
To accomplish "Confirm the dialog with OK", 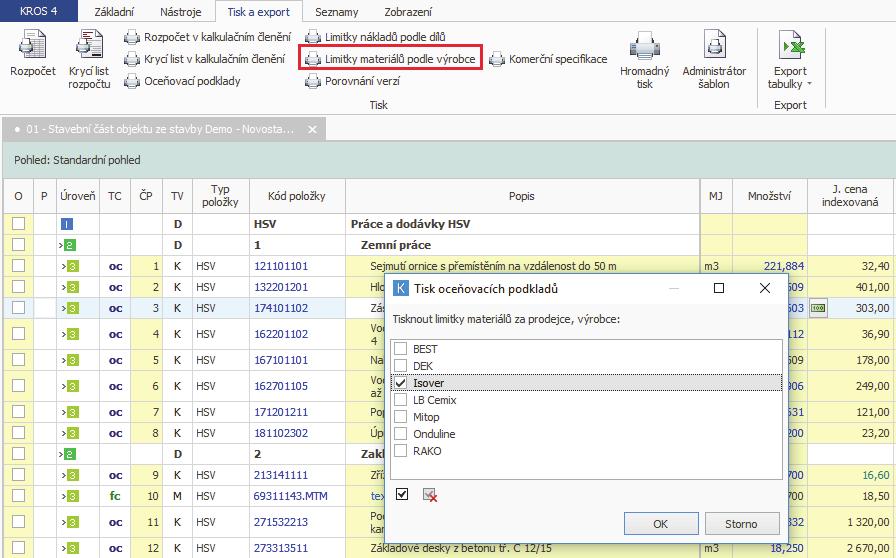I will click(661, 524).
